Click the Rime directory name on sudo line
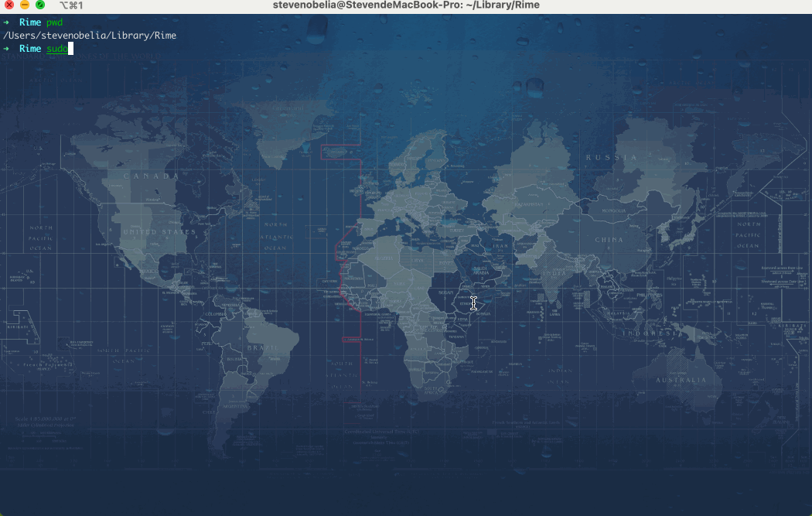 click(30, 49)
